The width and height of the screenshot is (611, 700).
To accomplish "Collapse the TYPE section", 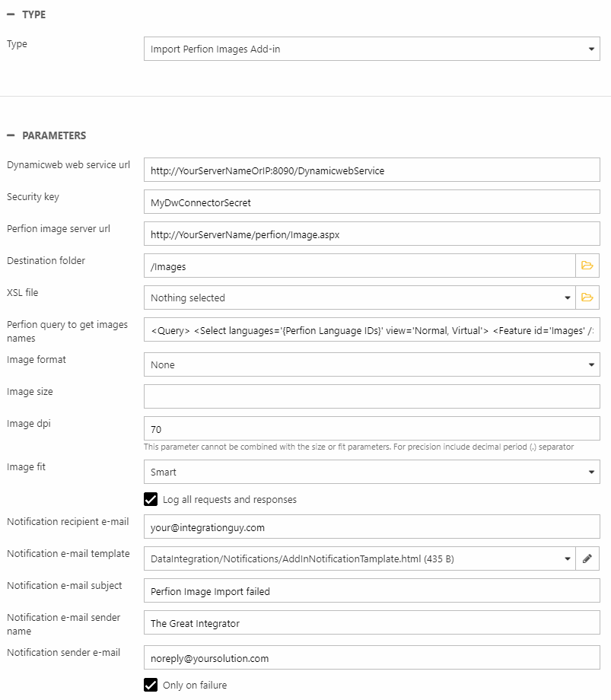I will coord(11,14).
